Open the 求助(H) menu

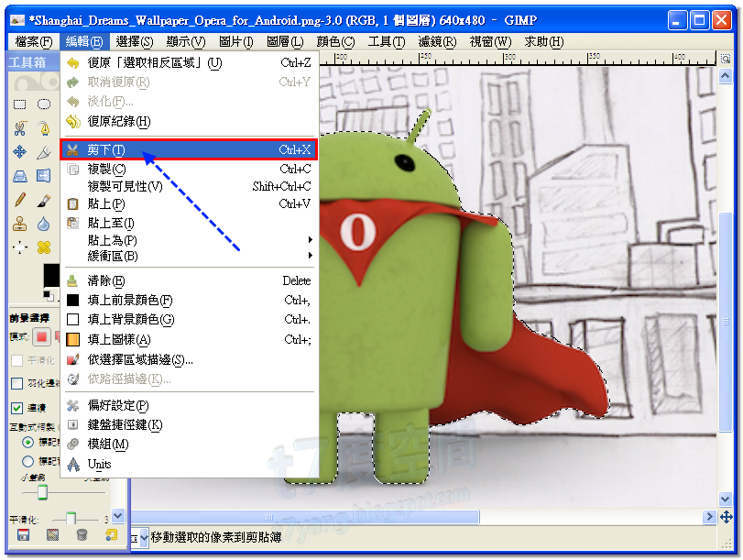point(544,42)
